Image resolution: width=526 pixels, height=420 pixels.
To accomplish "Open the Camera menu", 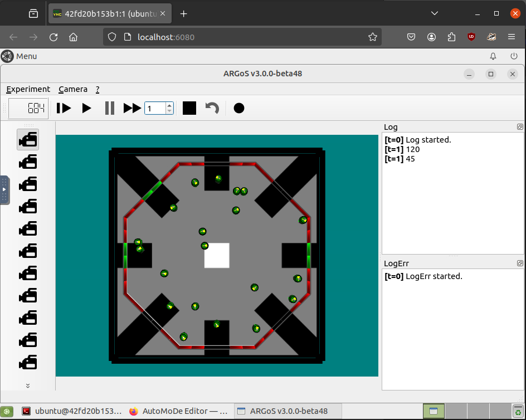I will point(73,89).
